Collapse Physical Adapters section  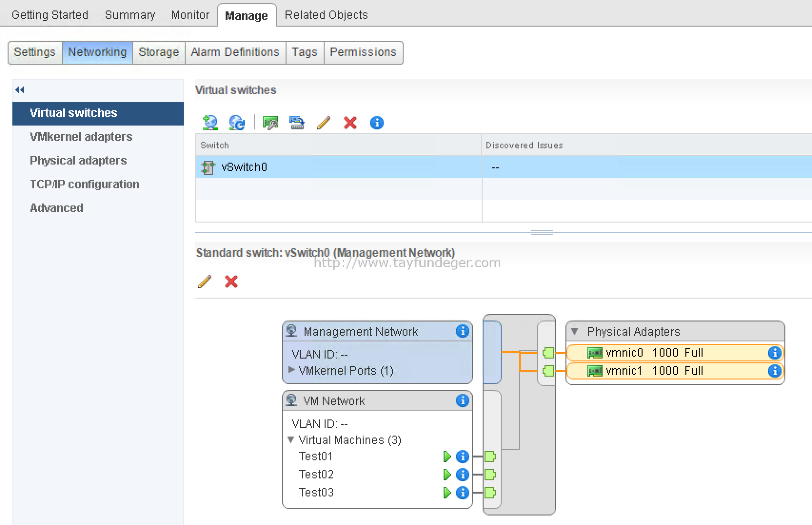574,331
